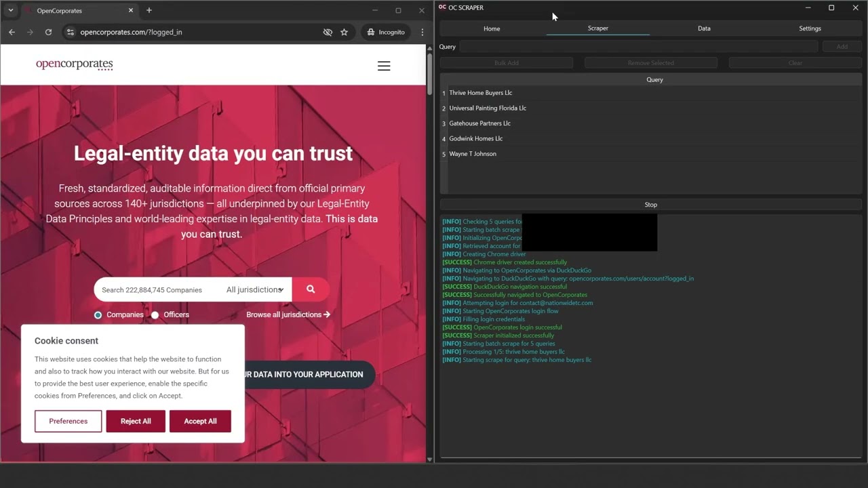Switch to the Home tab in OC Scraper
The image size is (868, 488).
[x=492, y=28]
